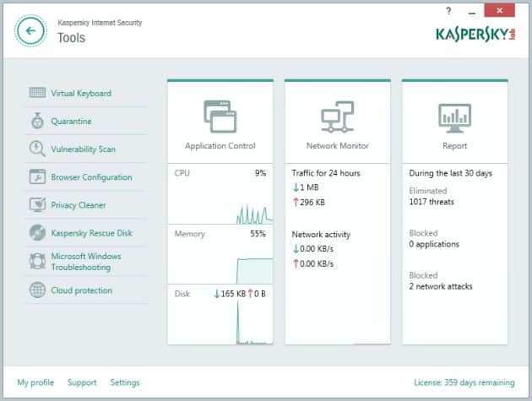532x401 pixels.
Task: Minimize the Kaspersky window
Action: point(471,12)
